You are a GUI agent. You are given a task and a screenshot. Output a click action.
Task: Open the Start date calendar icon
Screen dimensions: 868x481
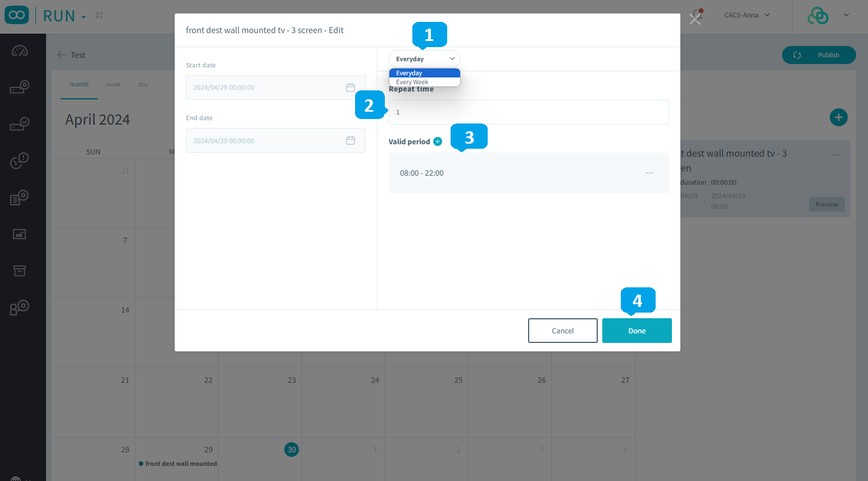351,88
